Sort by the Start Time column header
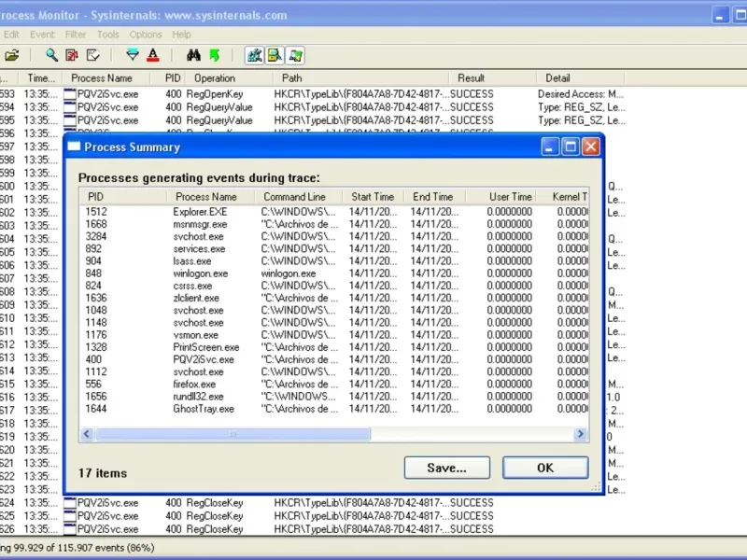The width and height of the screenshot is (747, 560). pos(373,197)
